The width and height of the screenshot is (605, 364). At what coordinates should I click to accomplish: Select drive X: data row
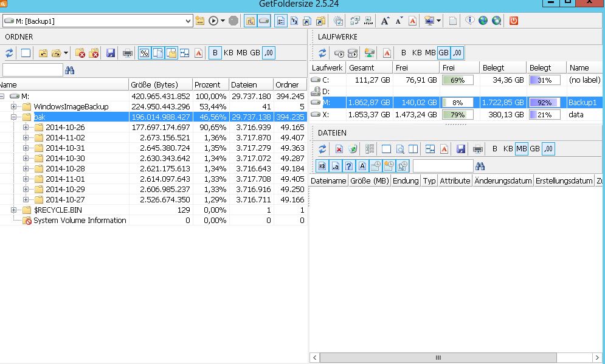point(455,115)
